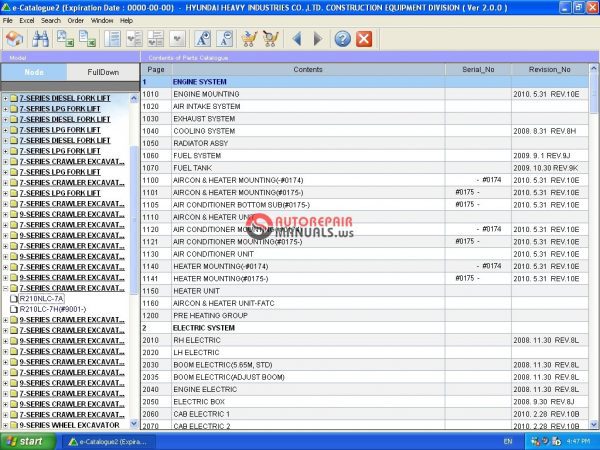
Task: Open the Excel menu
Action: tap(27, 21)
